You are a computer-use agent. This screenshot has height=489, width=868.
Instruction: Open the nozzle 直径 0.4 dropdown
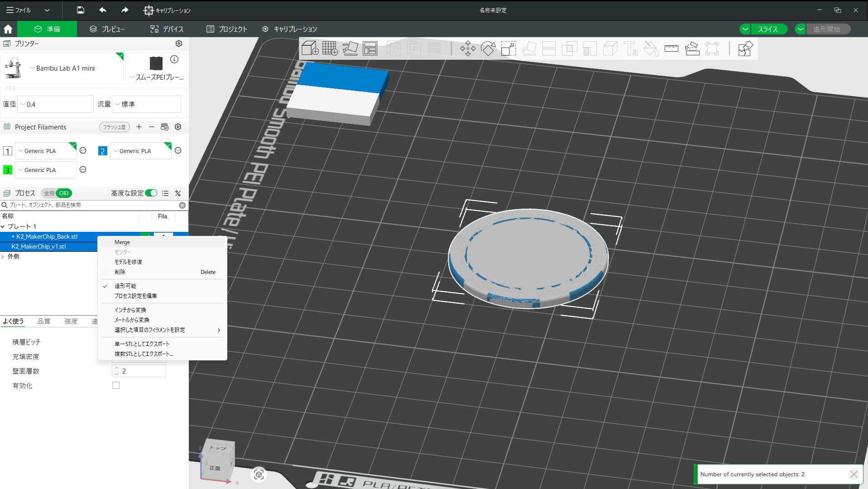coord(55,104)
